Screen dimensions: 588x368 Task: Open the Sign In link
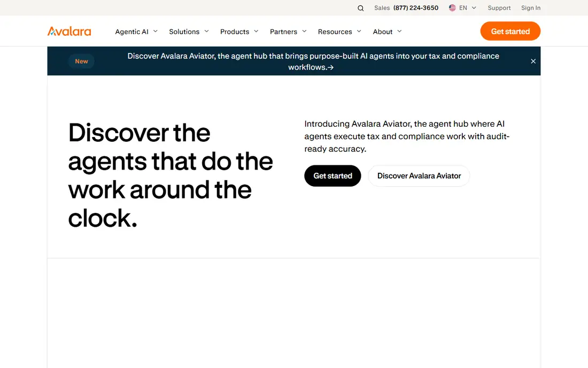(x=531, y=8)
